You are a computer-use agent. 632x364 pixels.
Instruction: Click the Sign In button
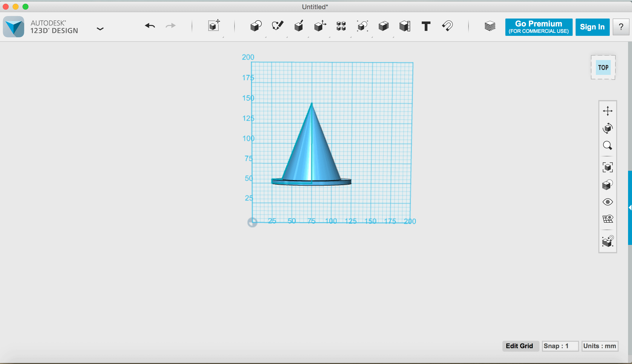pos(592,27)
